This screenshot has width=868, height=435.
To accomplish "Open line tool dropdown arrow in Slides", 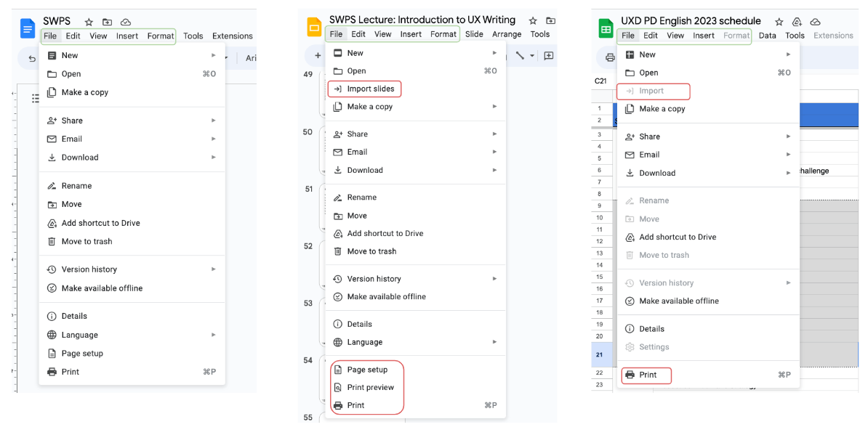I will (532, 56).
